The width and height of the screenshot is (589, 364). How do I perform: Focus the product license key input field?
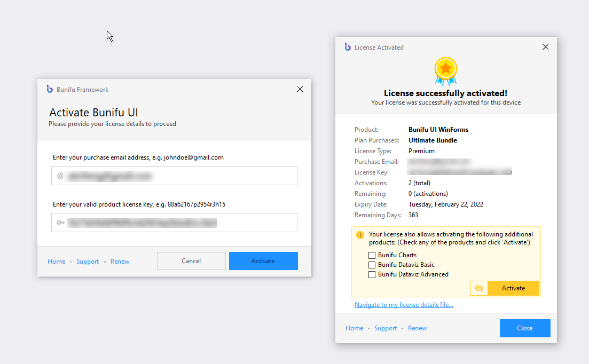[174, 223]
